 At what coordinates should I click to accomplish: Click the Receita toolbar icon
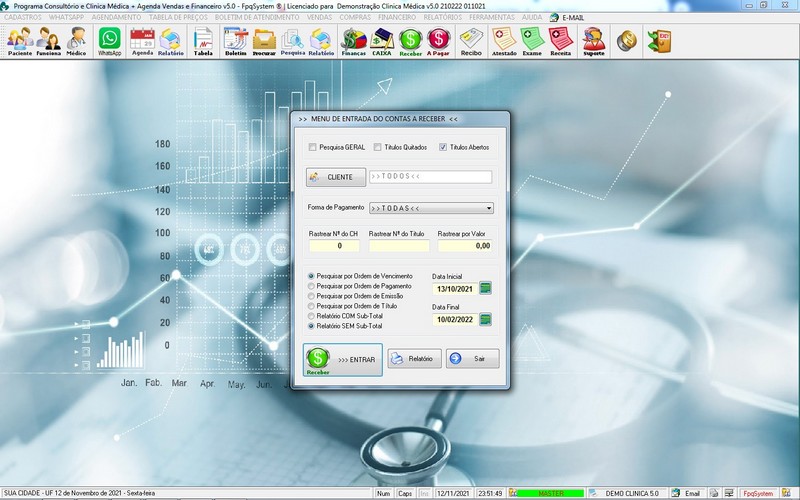tap(560, 41)
